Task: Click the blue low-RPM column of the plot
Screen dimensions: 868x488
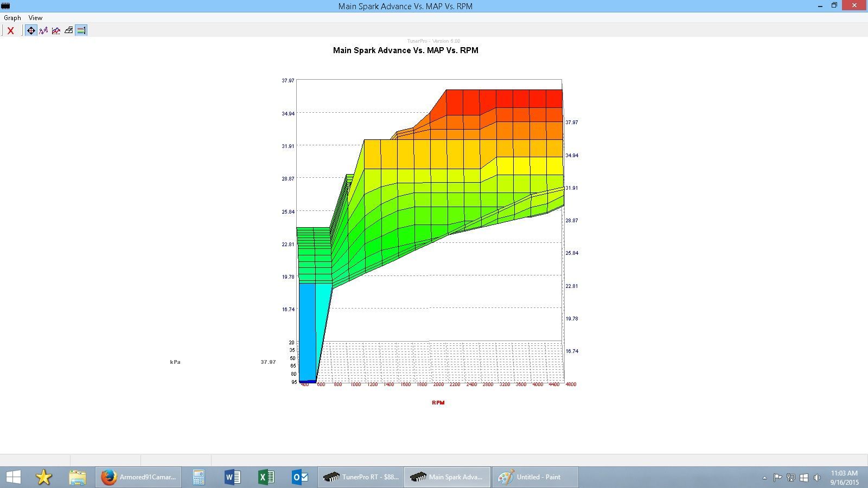Action: pyautogui.click(x=307, y=331)
